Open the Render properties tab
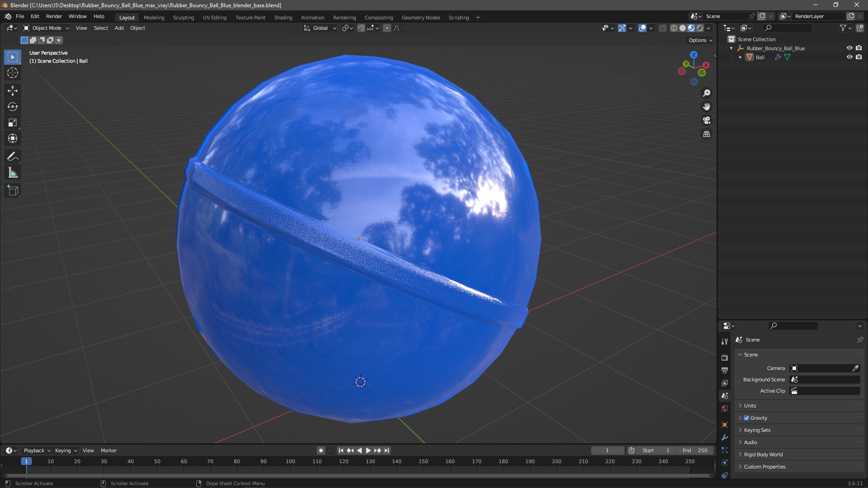This screenshot has height=488, width=868. 725,357
